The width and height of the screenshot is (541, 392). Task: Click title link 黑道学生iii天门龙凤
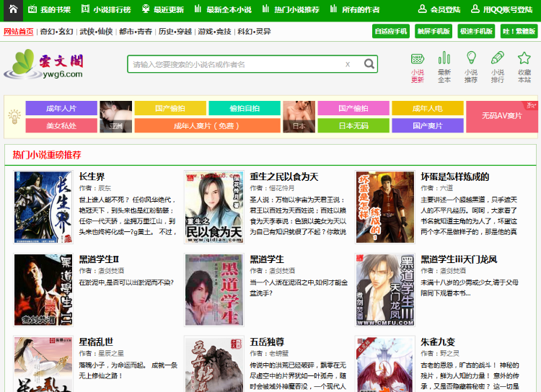[x=459, y=259]
